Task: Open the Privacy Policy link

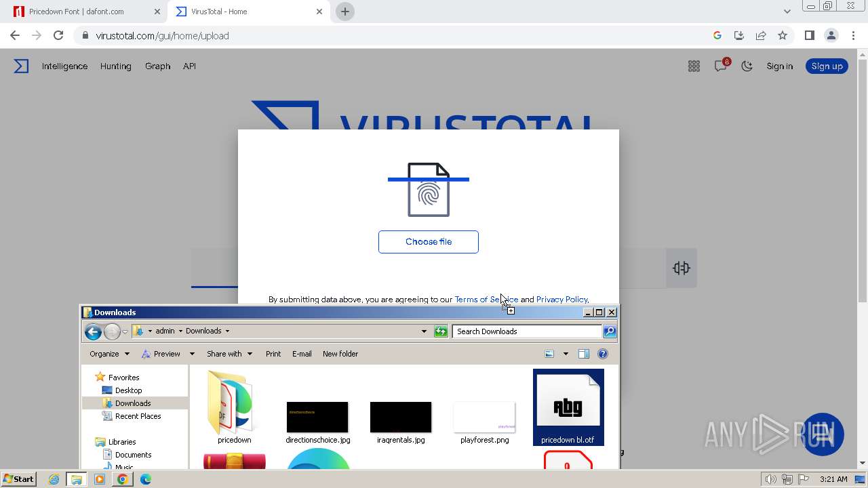Action: tap(561, 299)
